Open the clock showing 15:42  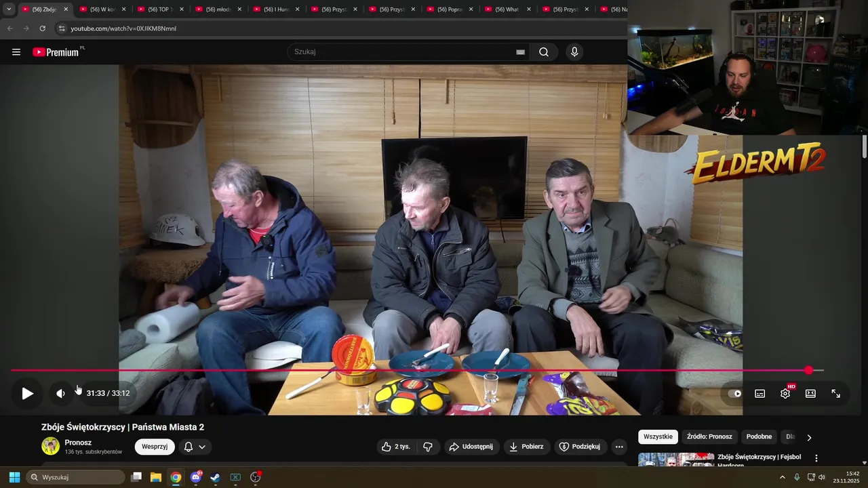[x=846, y=477]
